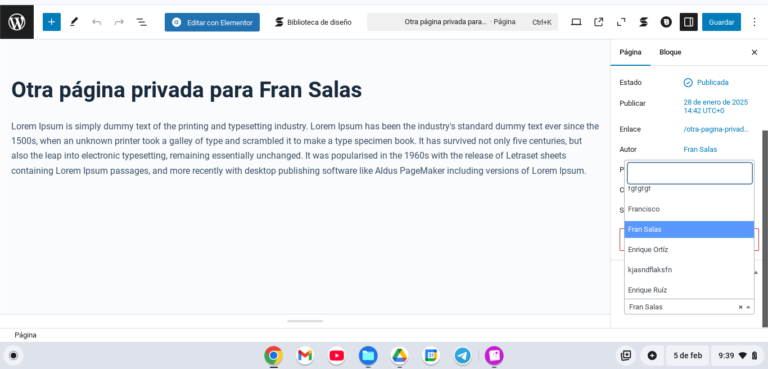
Task: Click the page title heading
Action: pyautogui.click(x=187, y=90)
